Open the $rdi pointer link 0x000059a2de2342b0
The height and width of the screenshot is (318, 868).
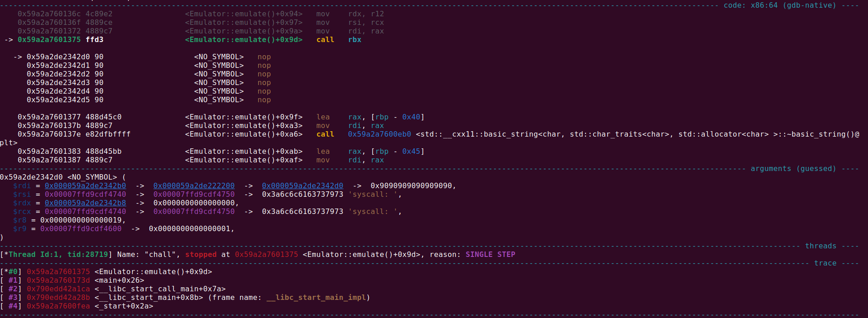pos(86,186)
